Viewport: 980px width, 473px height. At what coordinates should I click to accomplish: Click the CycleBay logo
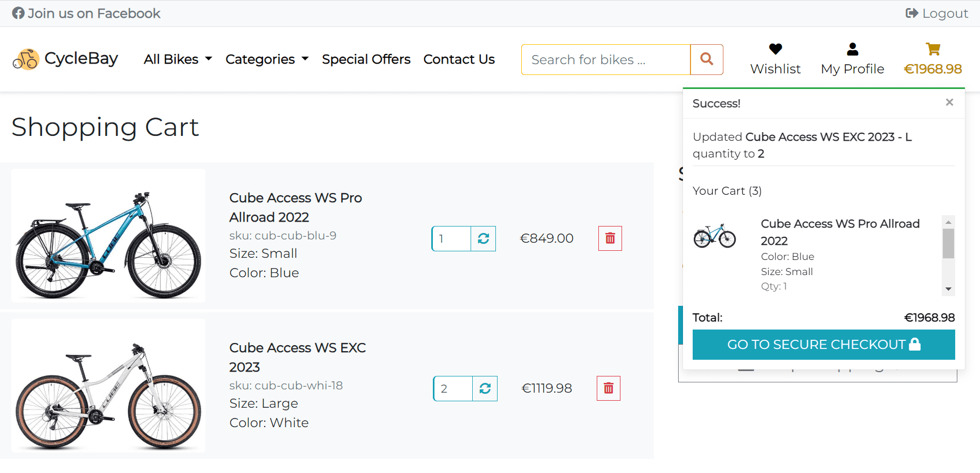[x=65, y=59]
